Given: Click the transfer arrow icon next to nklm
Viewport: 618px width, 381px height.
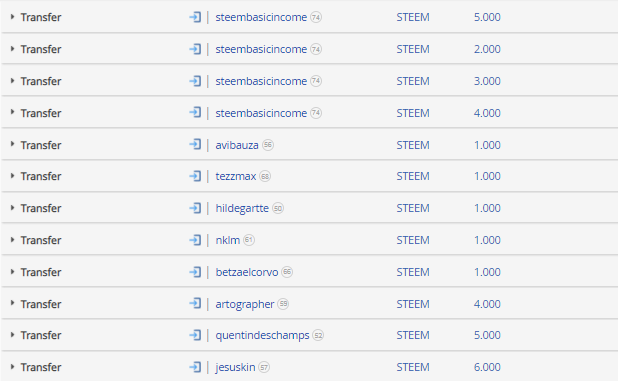Looking at the screenshot, I should click(x=195, y=240).
